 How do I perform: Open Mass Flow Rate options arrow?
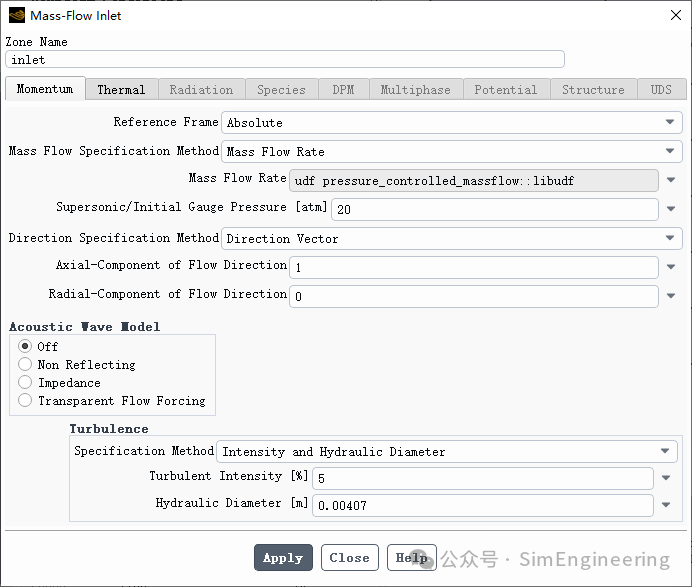pyautogui.click(x=671, y=180)
